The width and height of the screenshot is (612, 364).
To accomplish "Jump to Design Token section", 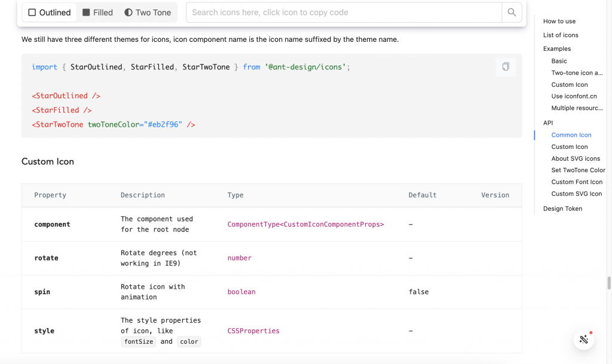I will click(x=562, y=209).
